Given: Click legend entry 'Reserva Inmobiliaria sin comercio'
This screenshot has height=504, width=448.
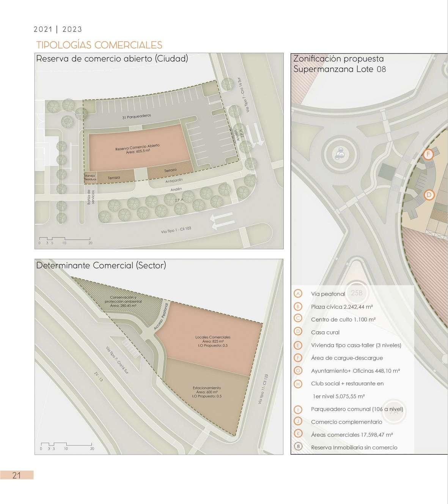Looking at the screenshot, I should pyautogui.click(x=354, y=447).
